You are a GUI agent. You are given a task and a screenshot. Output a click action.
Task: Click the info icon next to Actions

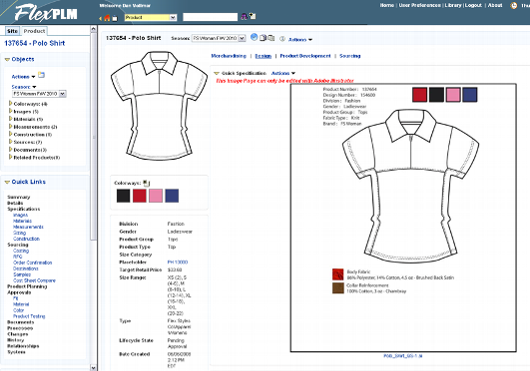(x=282, y=39)
